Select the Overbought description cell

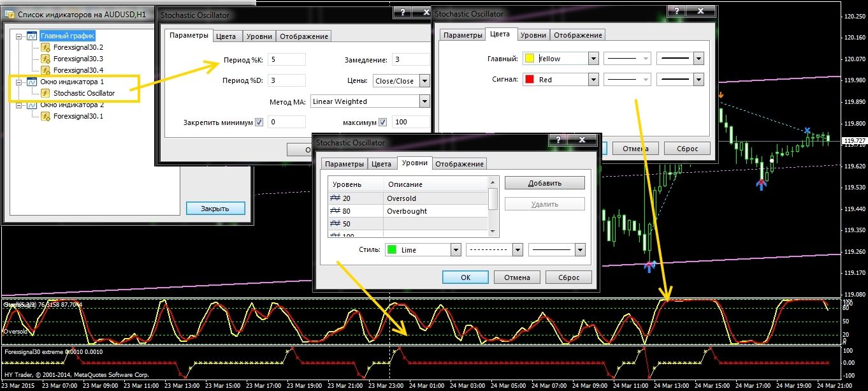coord(435,211)
